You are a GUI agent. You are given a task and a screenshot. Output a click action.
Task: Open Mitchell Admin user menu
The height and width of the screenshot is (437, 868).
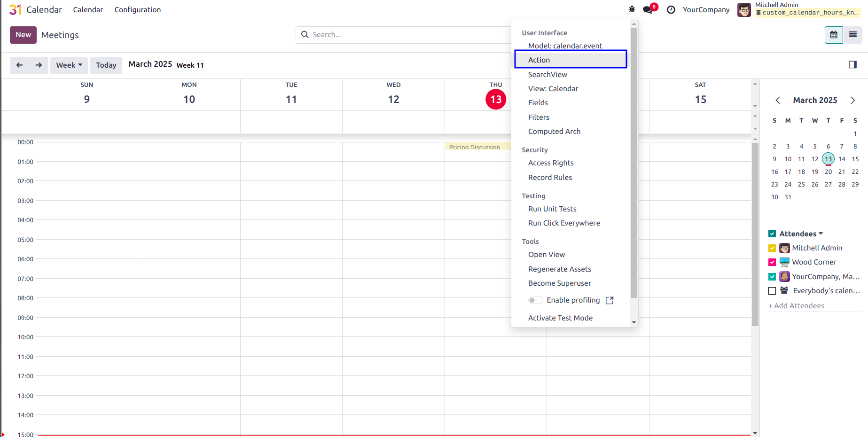pos(799,9)
